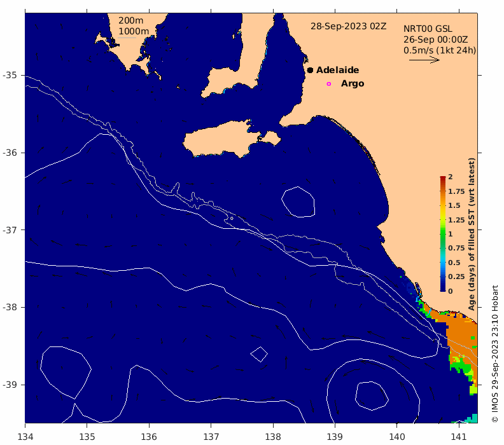This screenshot has height=445, width=504.
Task: Click the '200m' depth contour label
Action: tap(131, 20)
